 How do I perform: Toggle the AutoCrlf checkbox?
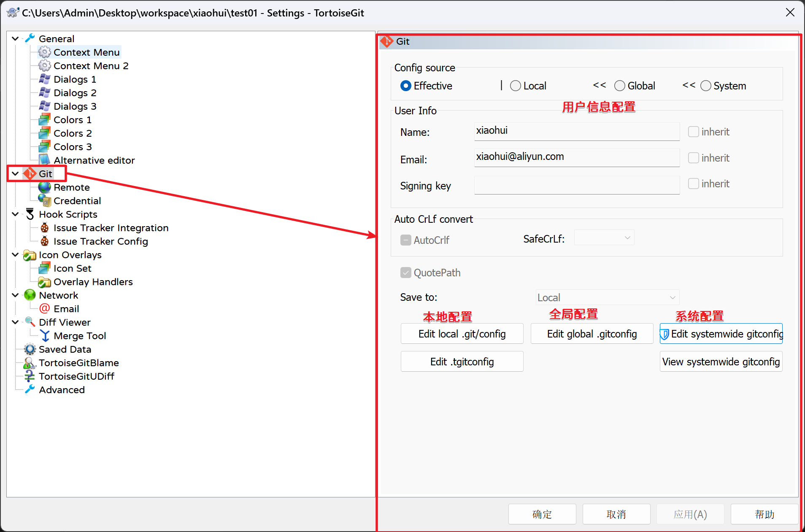(x=406, y=240)
